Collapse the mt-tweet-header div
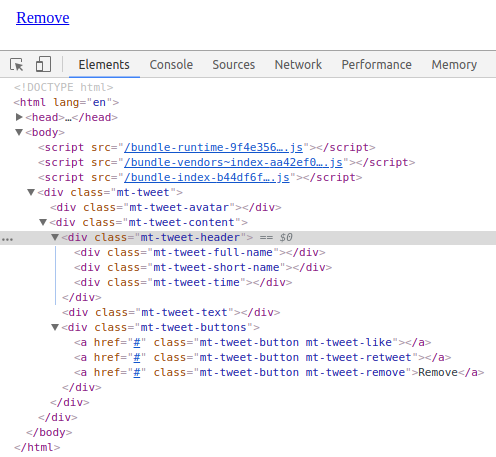The image size is (496, 457). (55, 237)
